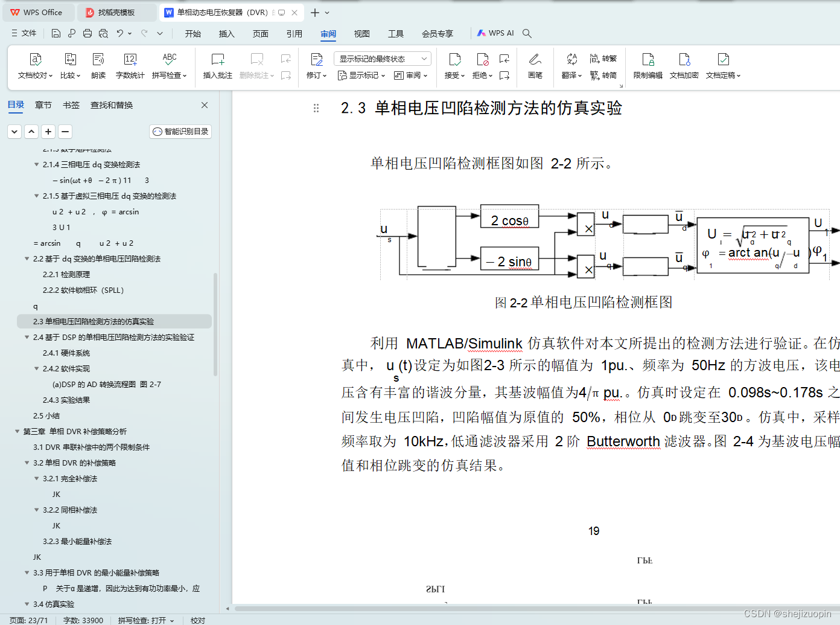Click the outline demote (minus) button
Image resolution: width=840 pixels, height=625 pixels.
coord(66,132)
